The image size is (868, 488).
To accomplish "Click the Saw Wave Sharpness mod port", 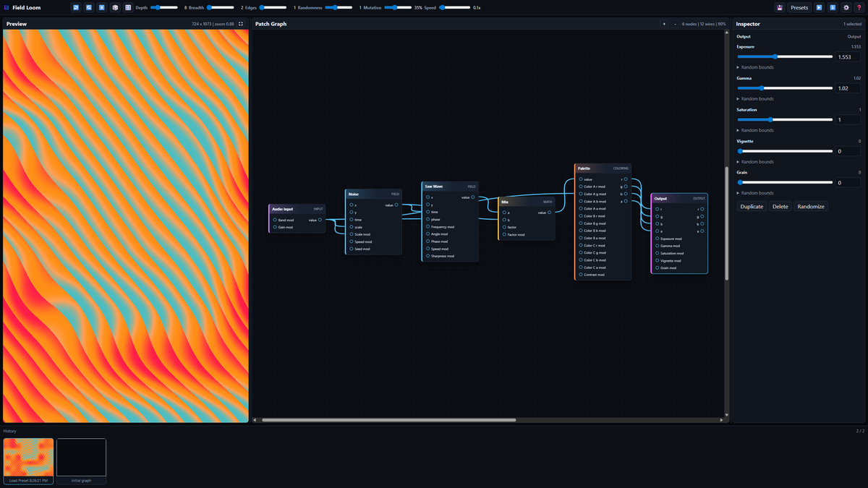I will click(x=427, y=256).
